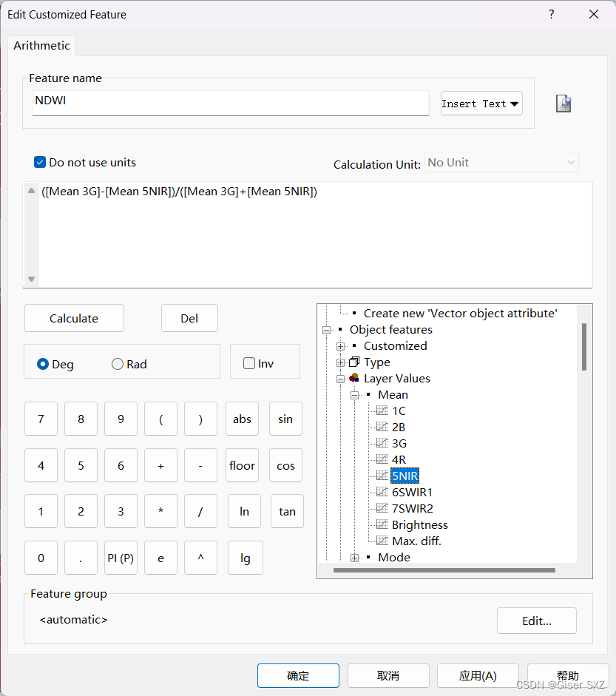The height and width of the screenshot is (696, 616).
Task: Insert the e constant
Action: (160, 558)
